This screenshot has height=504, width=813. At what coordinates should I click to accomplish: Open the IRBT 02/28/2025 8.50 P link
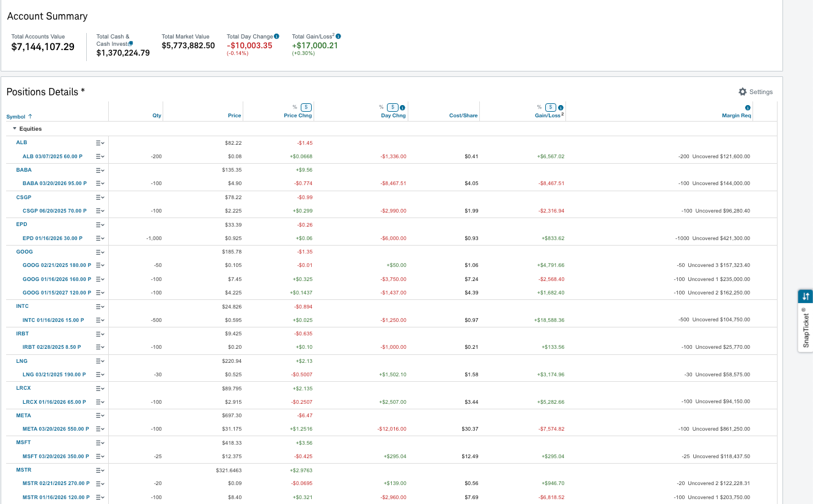coord(52,347)
